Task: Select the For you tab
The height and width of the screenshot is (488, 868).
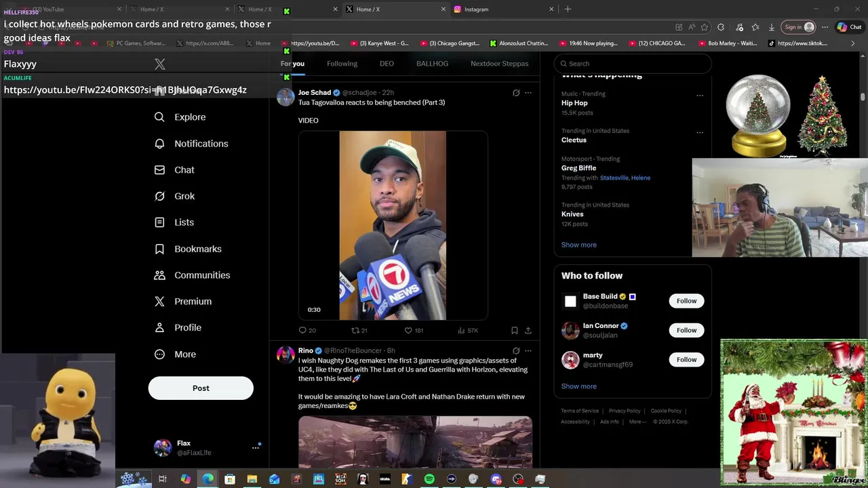Action: (293, 64)
